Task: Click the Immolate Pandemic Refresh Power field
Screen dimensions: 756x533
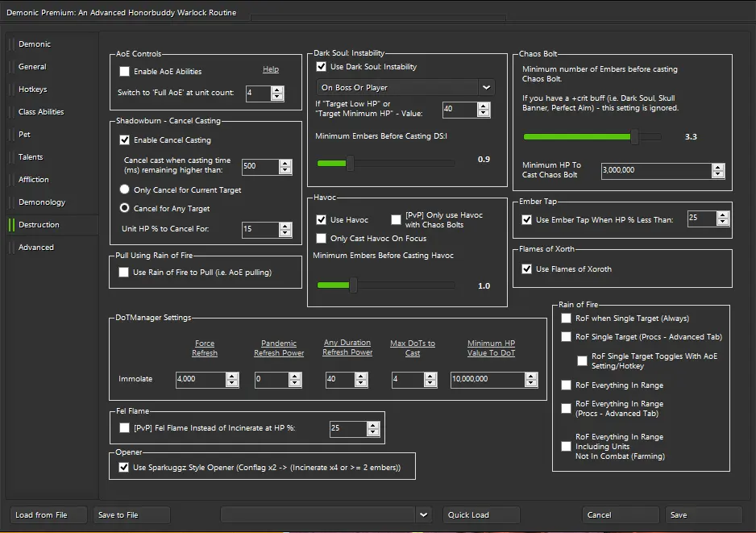Action: coord(272,379)
